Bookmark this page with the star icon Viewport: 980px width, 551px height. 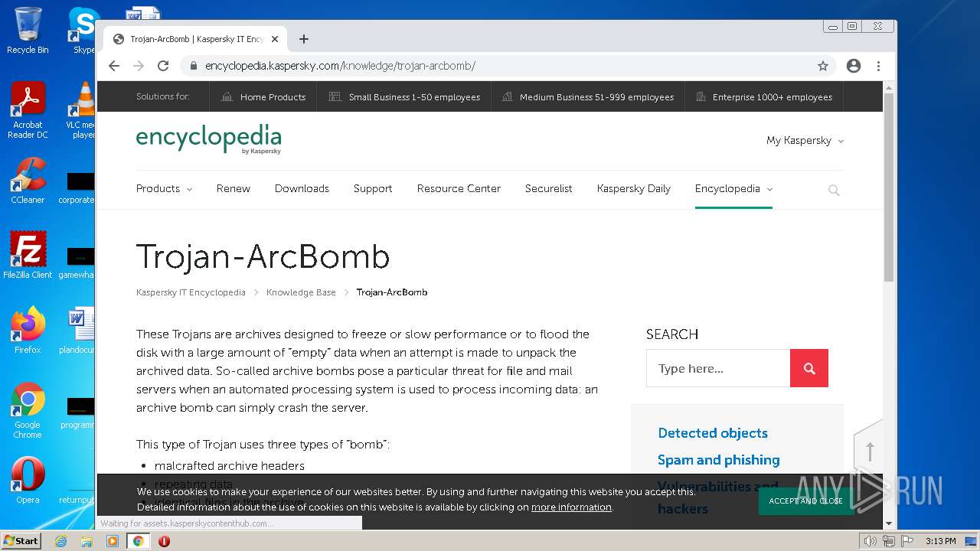coord(823,66)
